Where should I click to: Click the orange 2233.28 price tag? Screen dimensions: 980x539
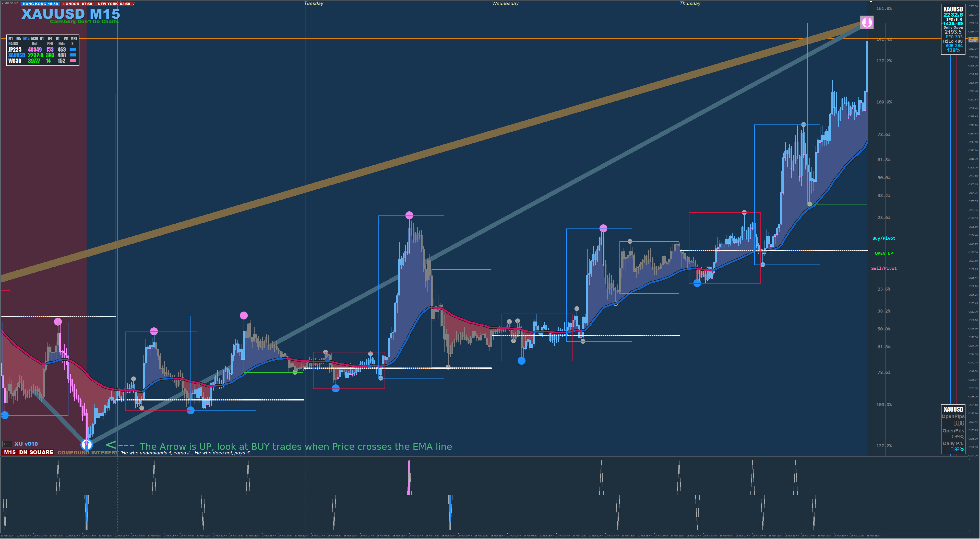(973, 38)
